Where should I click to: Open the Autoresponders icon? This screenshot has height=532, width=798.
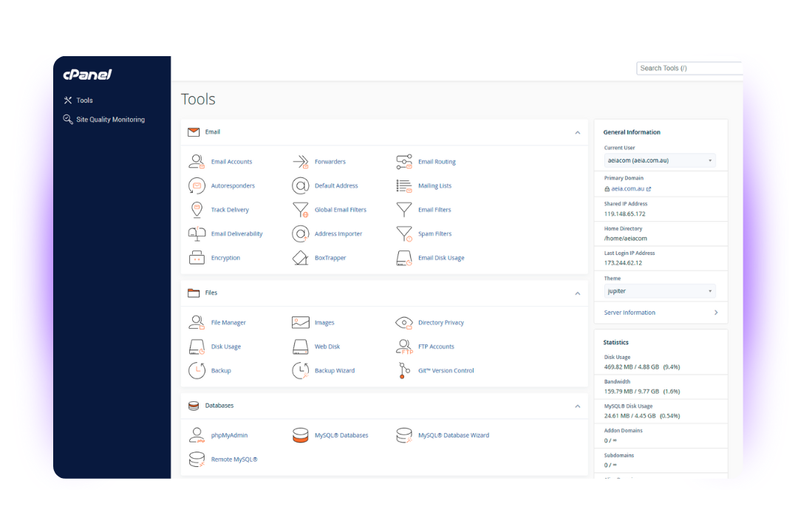click(197, 186)
